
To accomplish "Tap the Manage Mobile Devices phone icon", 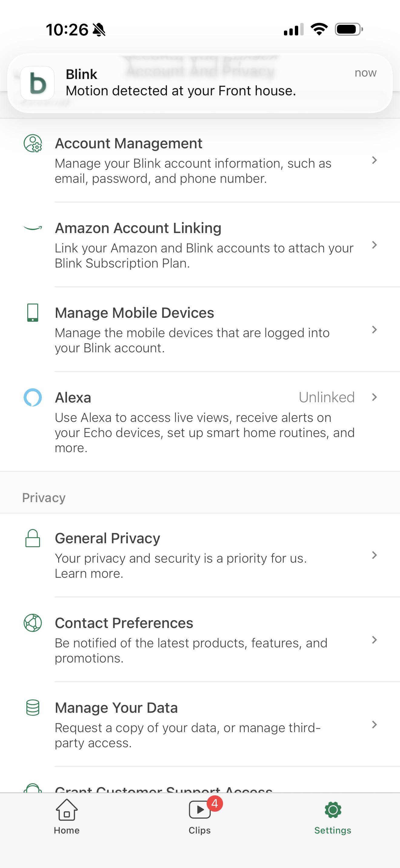I will tap(33, 313).
